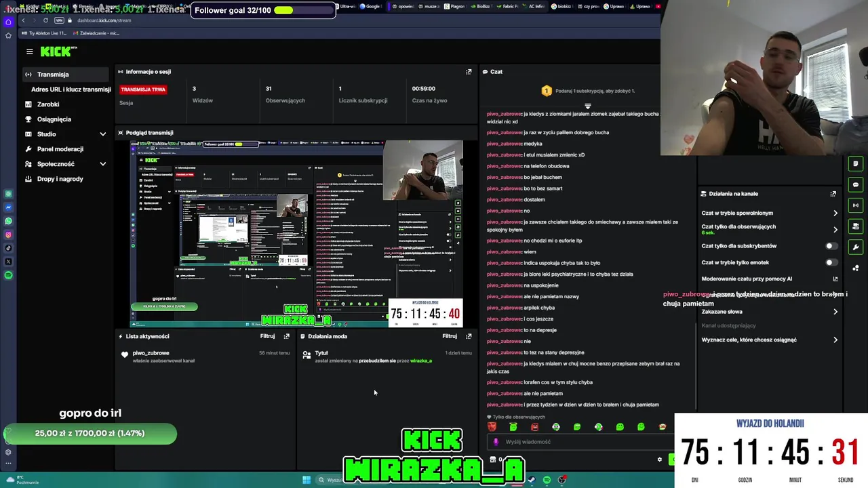The image size is (868, 488).
Task: Pick the red angry face emote
Action: click(x=534, y=427)
